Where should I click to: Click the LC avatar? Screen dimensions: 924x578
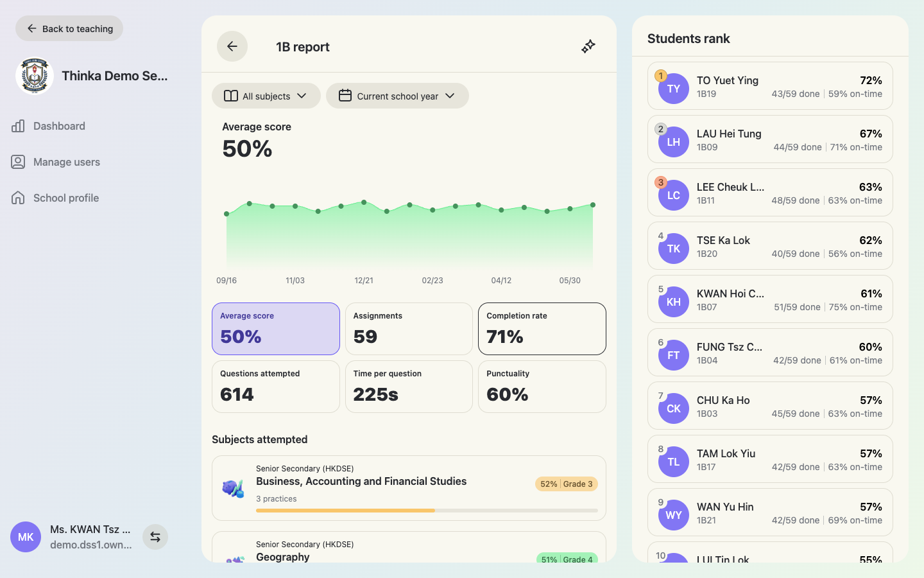point(674,195)
